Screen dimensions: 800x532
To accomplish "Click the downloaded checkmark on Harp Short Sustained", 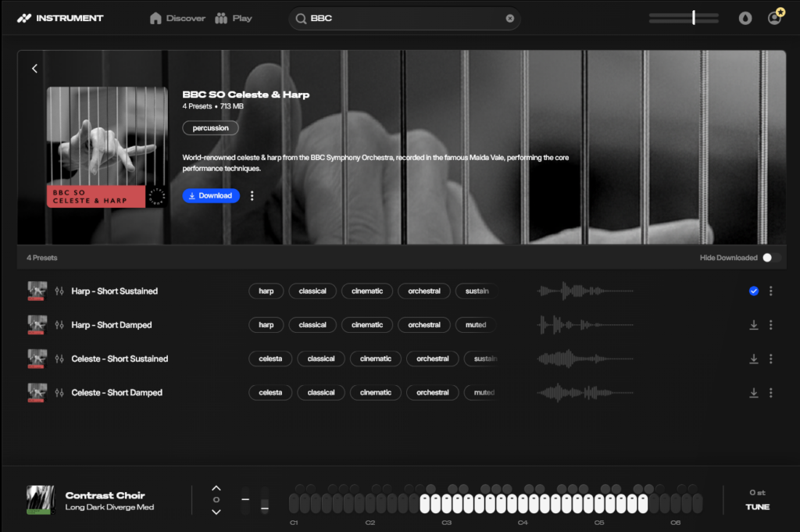I will coord(754,291).
